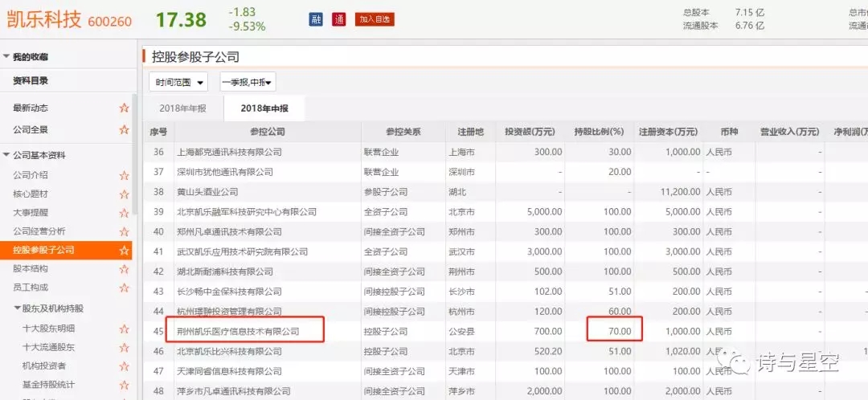The height and width of the screenshot is (400, 868).
Task: Open the 时间范围 dropdown
Action: [178, 82]
